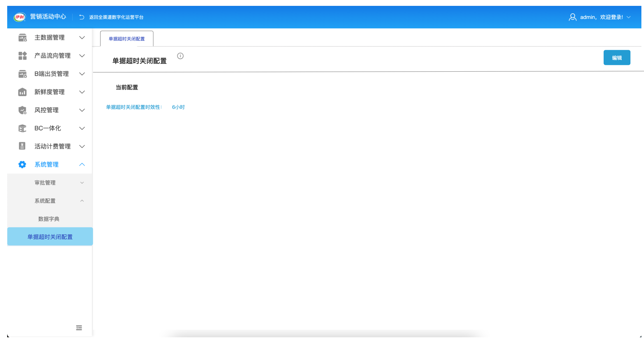This screenshot has width=644, height=350.
Task: Open the 系统配置 submenu label
Action: pos(45,201)
